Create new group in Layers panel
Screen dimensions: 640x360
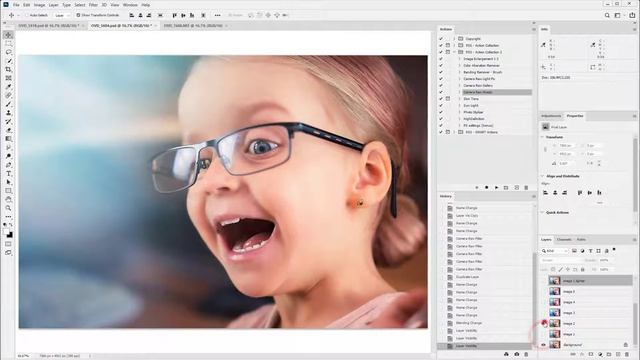tap(609, 354)
